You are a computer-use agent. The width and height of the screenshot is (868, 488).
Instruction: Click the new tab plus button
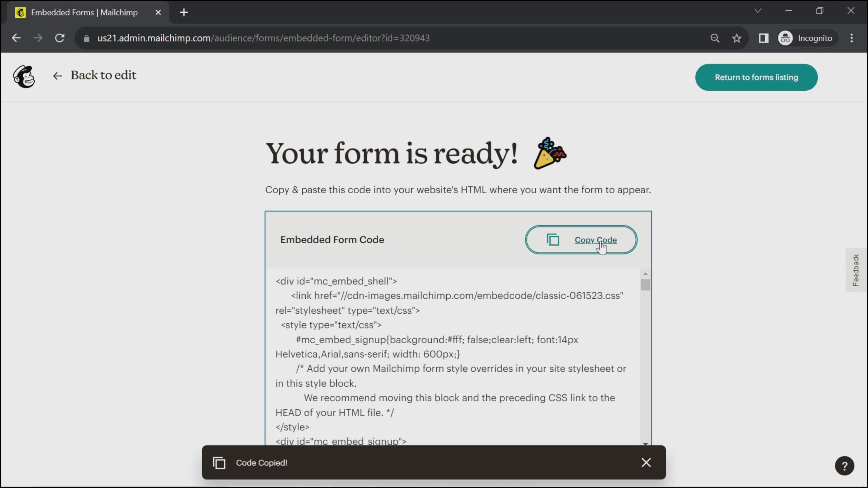pos(184,12)
